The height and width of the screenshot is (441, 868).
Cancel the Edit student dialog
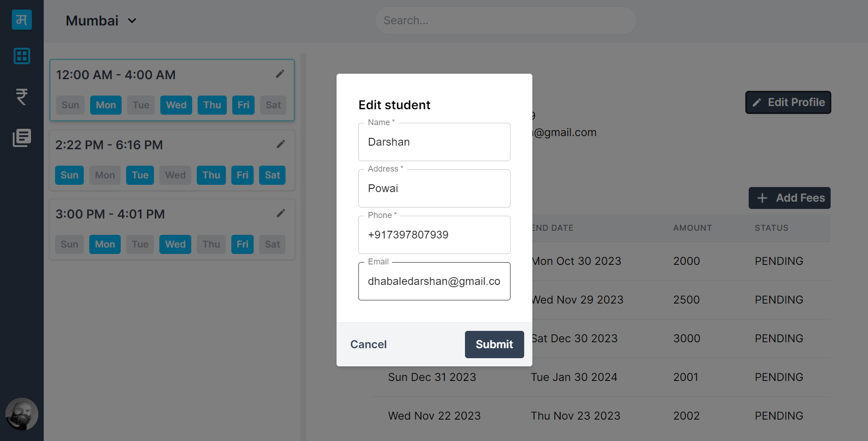coord(368,345)
